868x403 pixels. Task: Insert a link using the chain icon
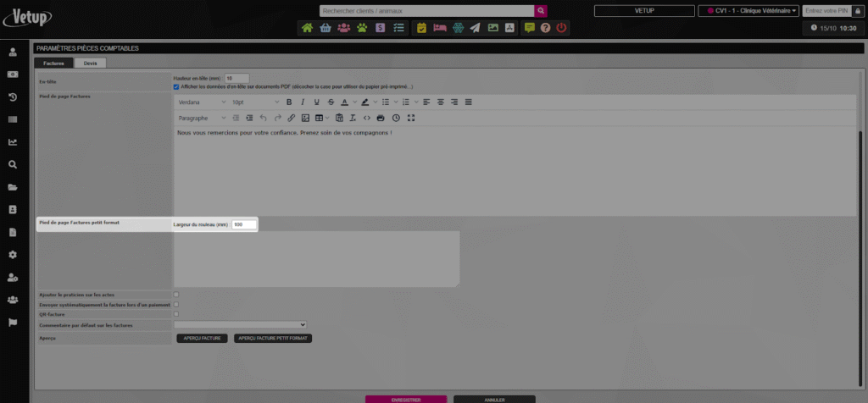click(292, 118)
